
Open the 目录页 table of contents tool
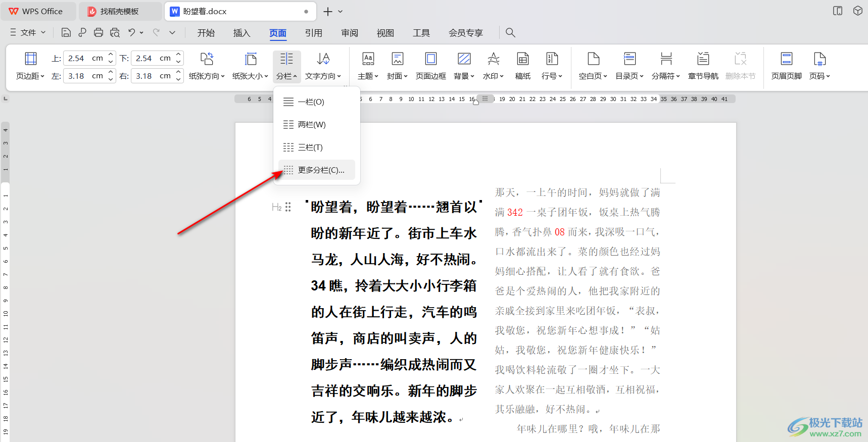[x=630, y=66]
